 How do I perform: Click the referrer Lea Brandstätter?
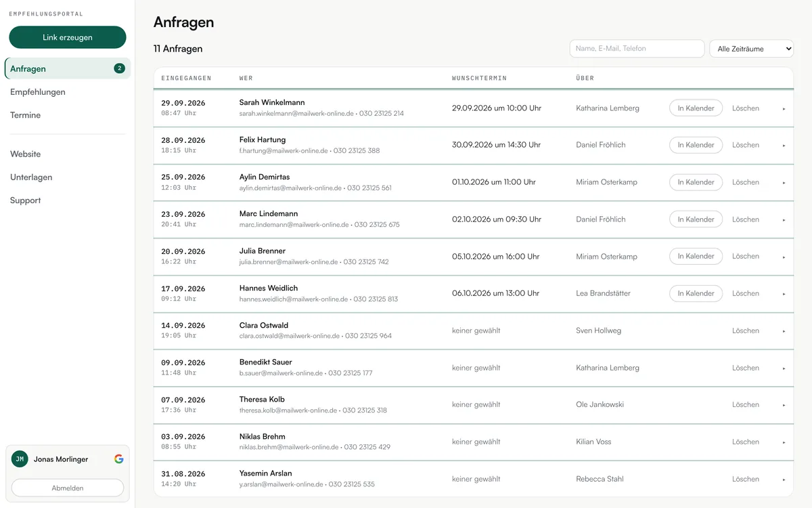[x=603, y=293]
